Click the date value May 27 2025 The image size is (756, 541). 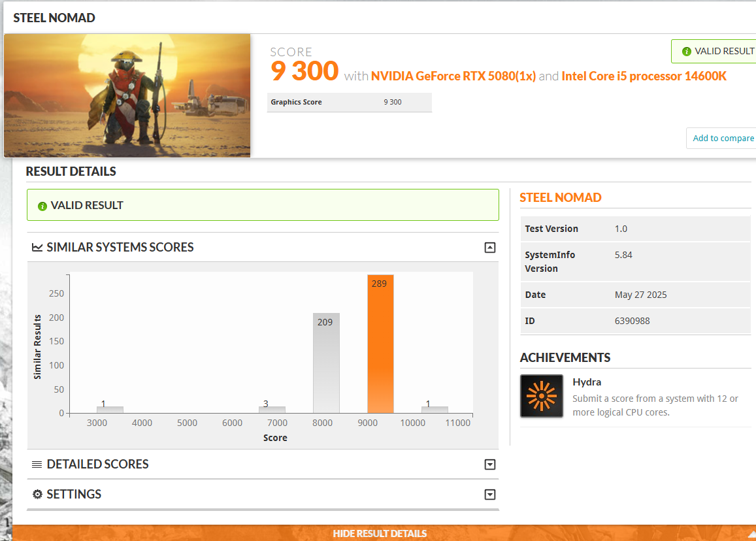click(x=641, y=295)
